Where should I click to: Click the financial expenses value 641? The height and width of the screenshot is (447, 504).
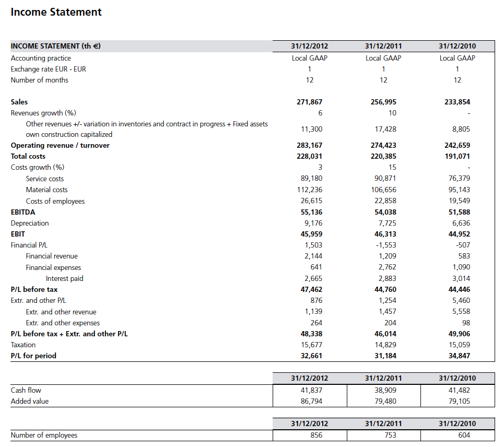pos(317,267)
